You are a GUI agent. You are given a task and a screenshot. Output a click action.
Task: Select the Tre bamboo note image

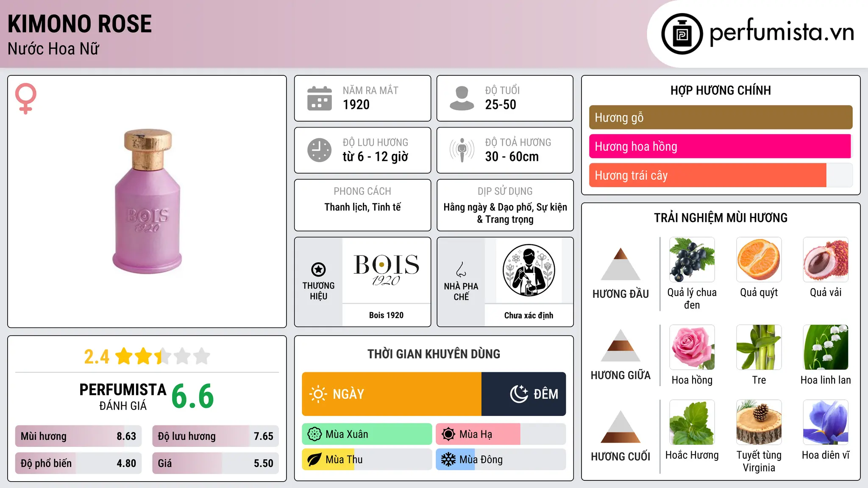click(759, 347)
